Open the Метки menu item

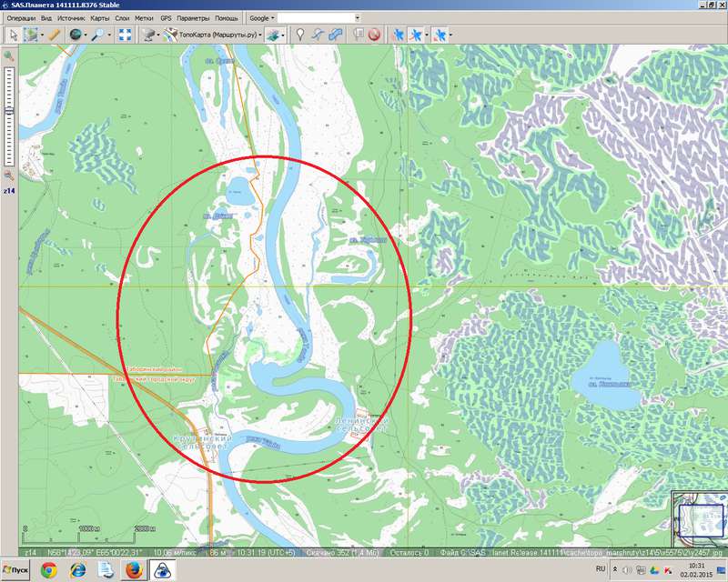(x=143, y=17)
